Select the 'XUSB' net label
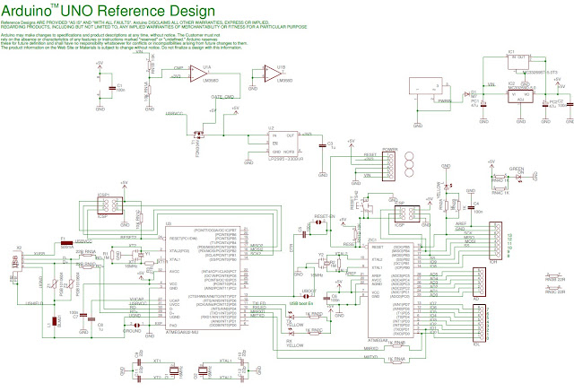 click(x=39, y=253)
